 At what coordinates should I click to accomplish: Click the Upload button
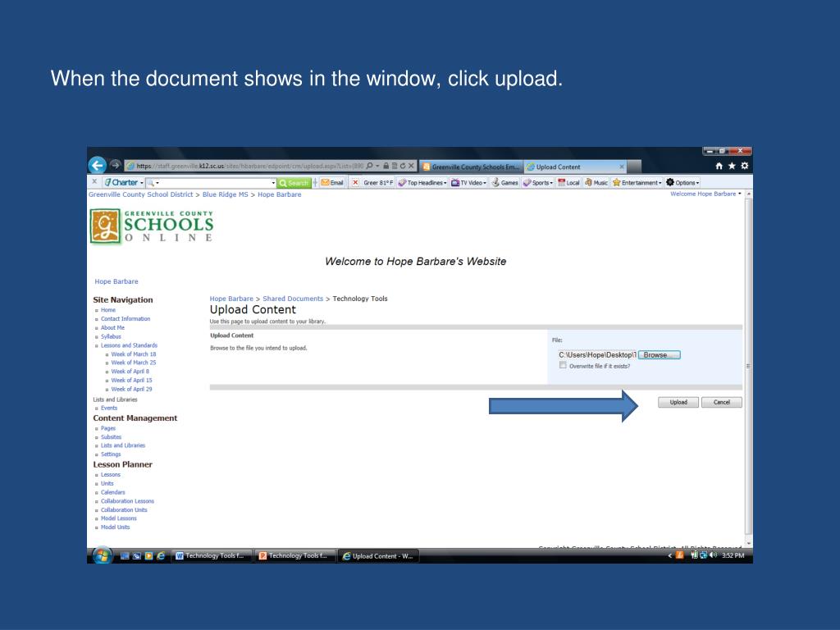click(678, 402)
